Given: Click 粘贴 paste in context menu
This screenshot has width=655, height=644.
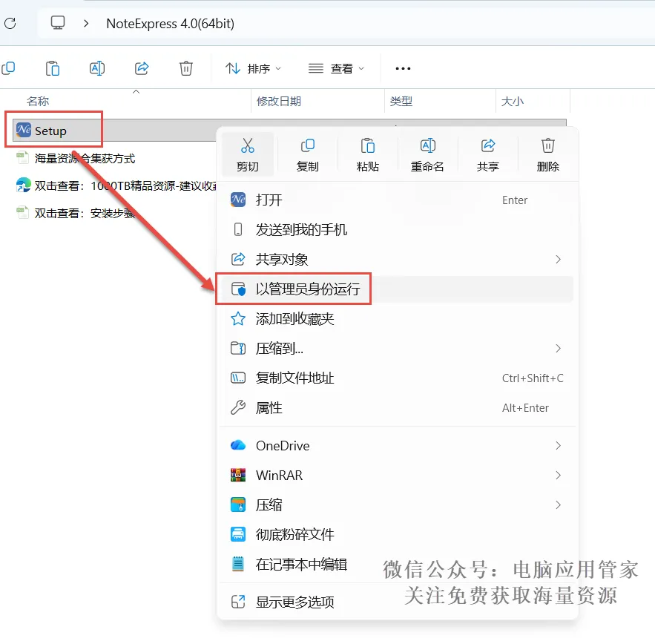Looking at the screenshot, I should (368, 154).
